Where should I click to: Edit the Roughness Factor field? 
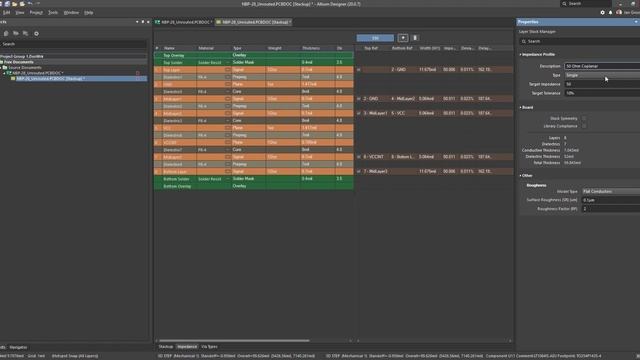coord(611,209)
